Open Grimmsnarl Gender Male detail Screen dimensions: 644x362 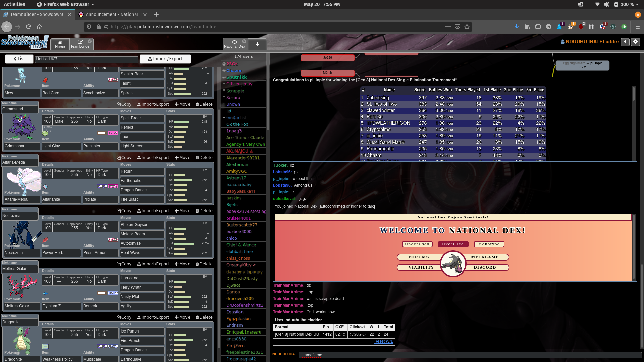[59, 120]
